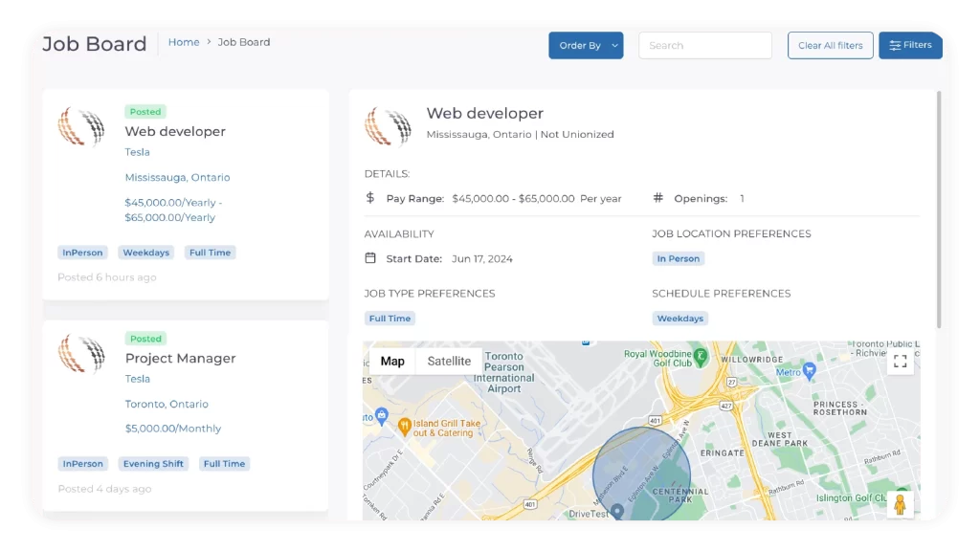Expand the Order By chevron arrow

coord(614,45)
